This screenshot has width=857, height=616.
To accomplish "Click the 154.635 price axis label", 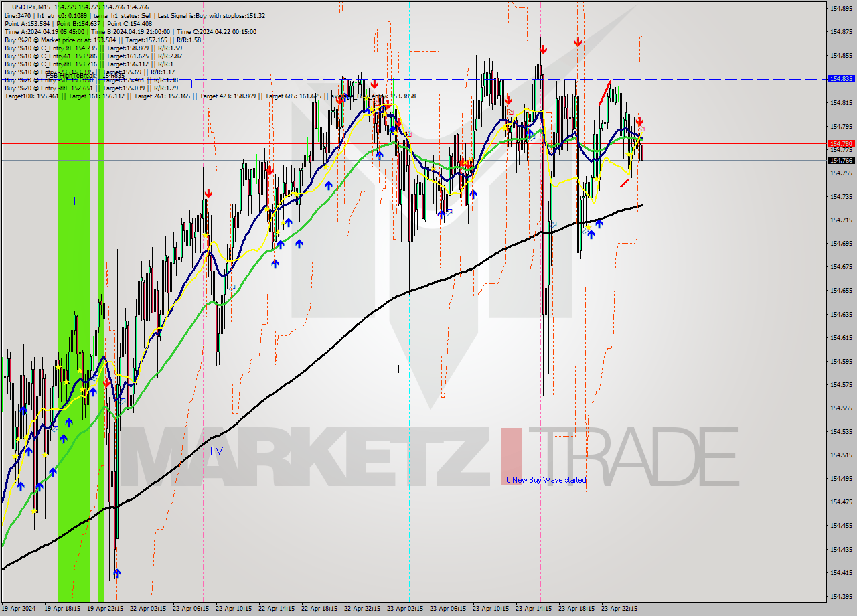I will [x=841, y=314].
